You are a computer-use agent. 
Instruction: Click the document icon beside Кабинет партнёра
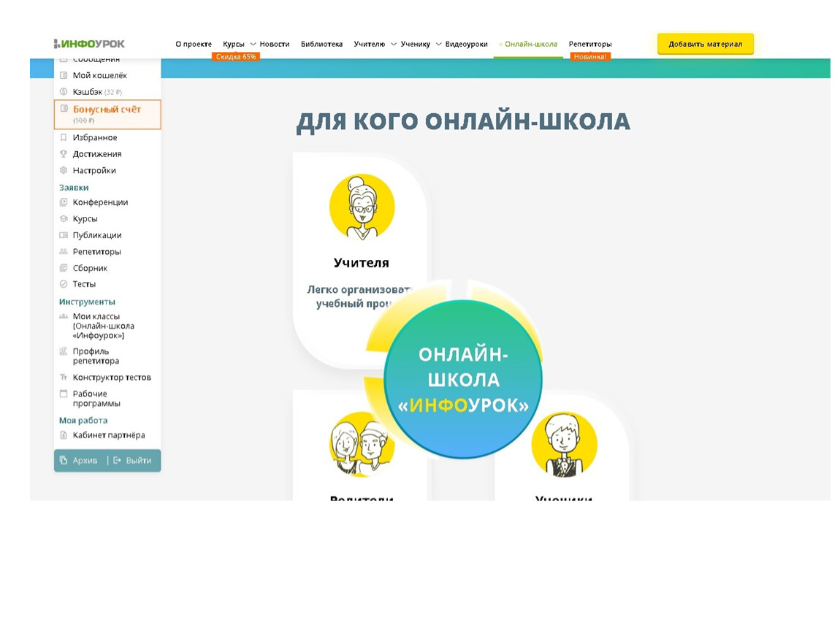tap(64, 435)
